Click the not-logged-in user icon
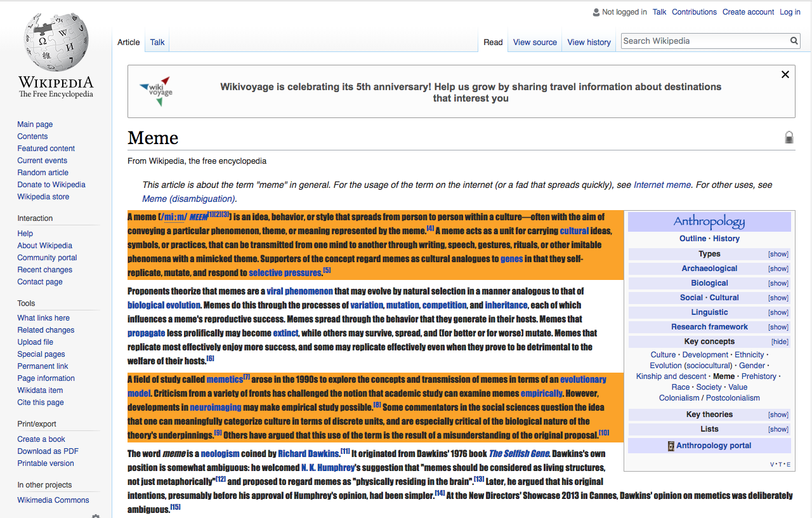The width and height of the screenshot is (812, 518). pyautogui.click(x=596, y=12)
